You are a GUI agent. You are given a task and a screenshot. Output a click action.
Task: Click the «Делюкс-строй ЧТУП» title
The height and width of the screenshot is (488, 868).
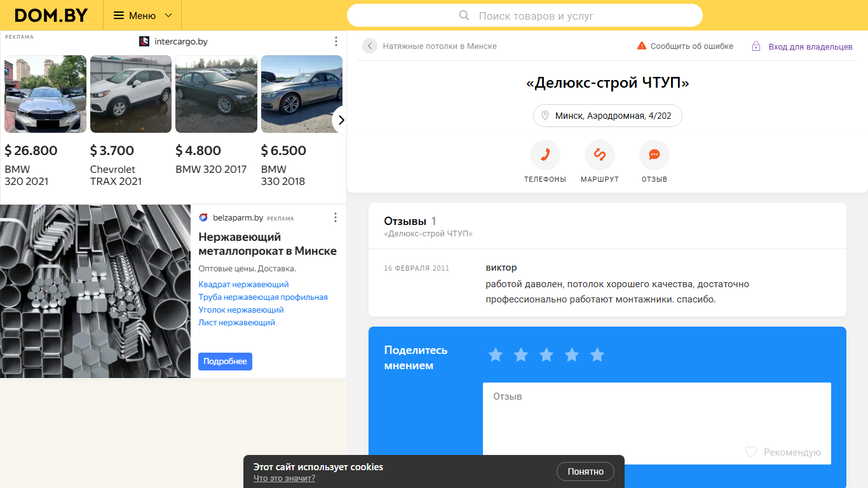[607, 83]
